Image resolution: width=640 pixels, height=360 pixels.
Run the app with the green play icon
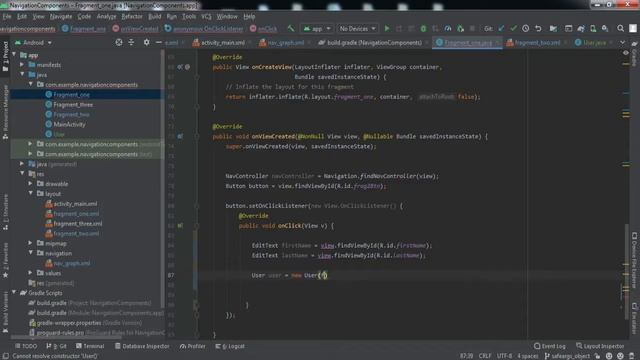coord(387,29)
